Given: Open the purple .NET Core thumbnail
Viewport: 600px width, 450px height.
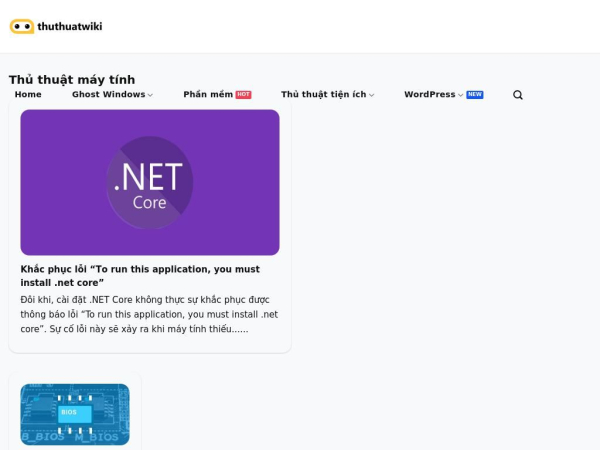Looking at the screenshot, I should point(150,183).
